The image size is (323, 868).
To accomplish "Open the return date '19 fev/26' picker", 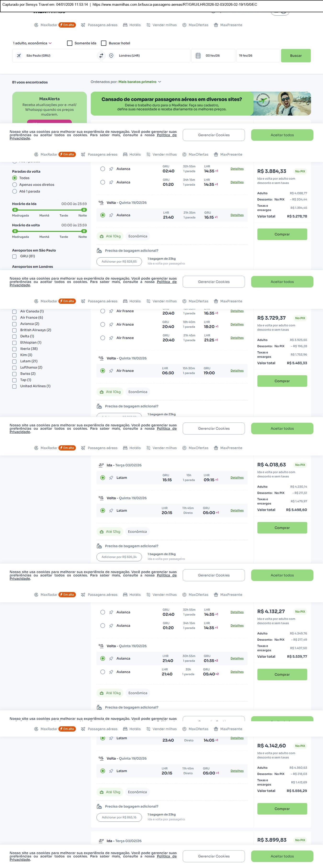I will coord(257,56).
